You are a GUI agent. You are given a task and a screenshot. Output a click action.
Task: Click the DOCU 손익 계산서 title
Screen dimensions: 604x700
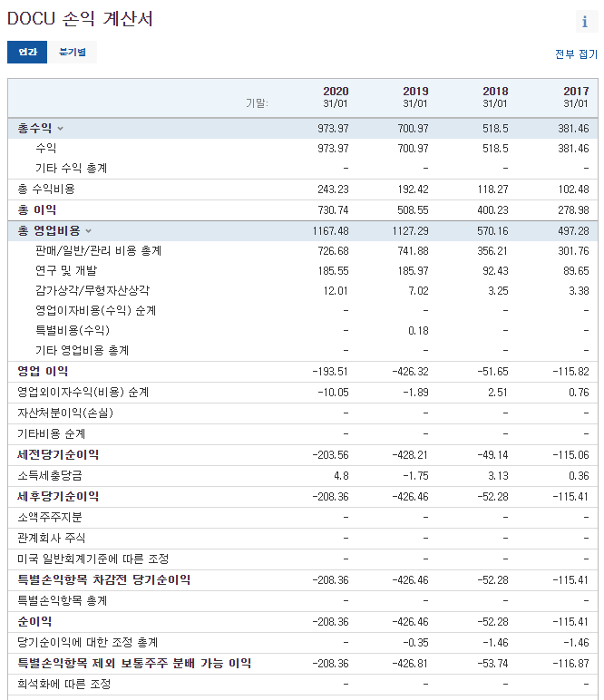(x=81, y=19)
